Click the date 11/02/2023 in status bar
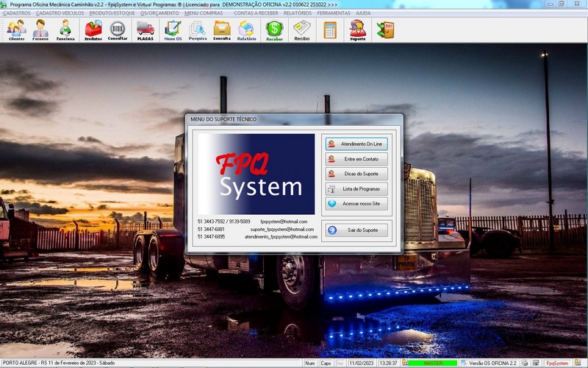Screen dimensions: 588x368 pos(362,363)
